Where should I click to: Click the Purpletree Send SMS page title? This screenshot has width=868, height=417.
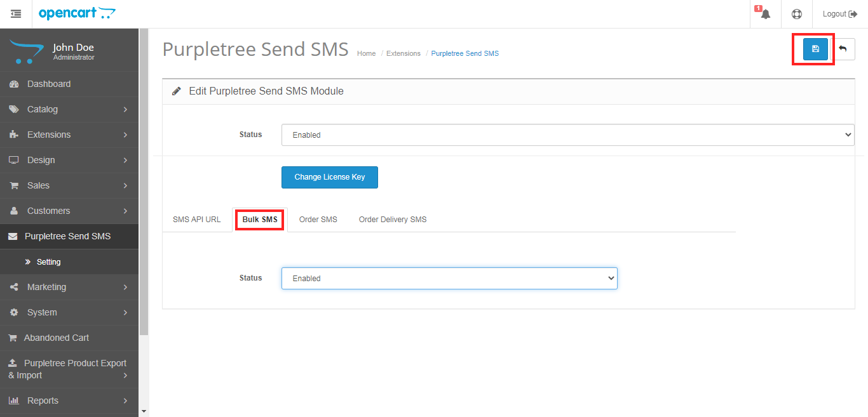tap(255, 49)
